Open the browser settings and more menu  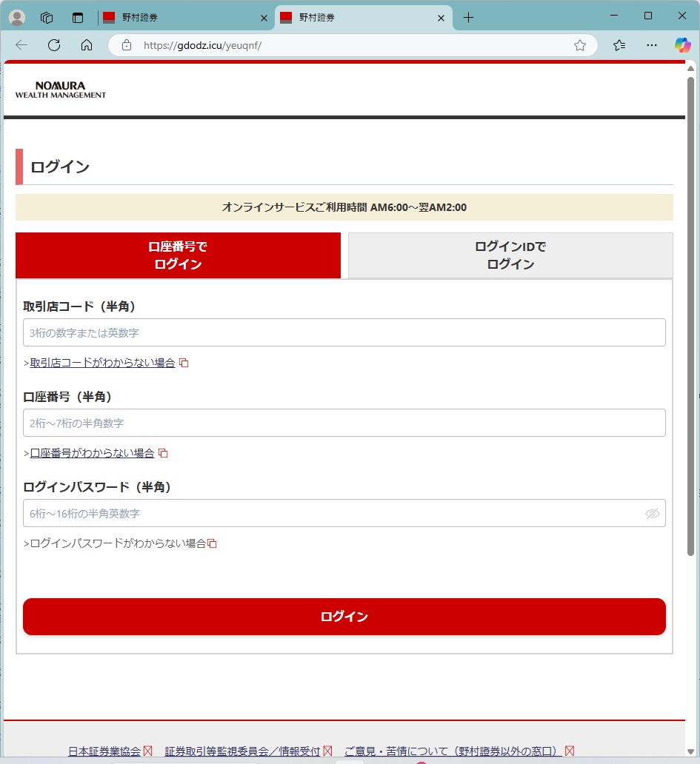pyautogui.click(x=652, y=45)
